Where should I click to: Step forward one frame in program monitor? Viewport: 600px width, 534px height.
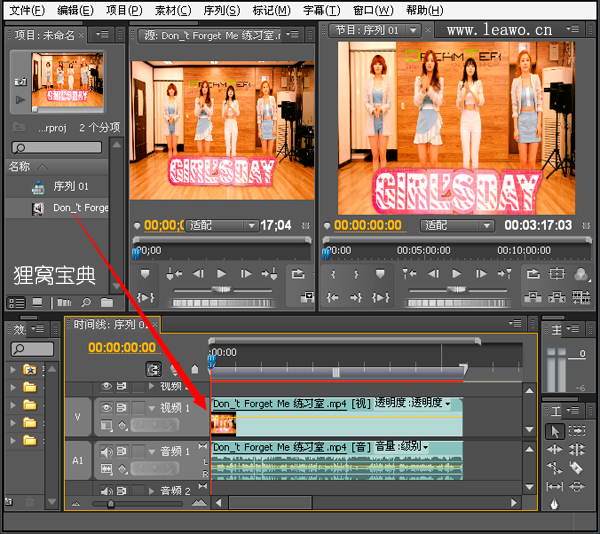pyautogui.click(x=481, y=274)
